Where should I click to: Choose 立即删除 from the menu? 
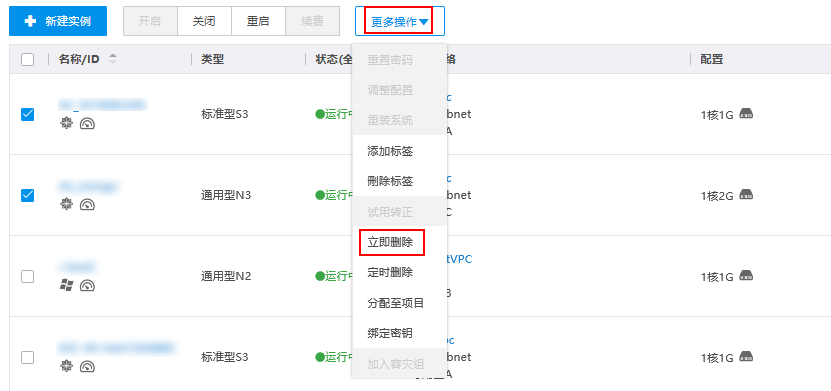(x=390, y=243)
